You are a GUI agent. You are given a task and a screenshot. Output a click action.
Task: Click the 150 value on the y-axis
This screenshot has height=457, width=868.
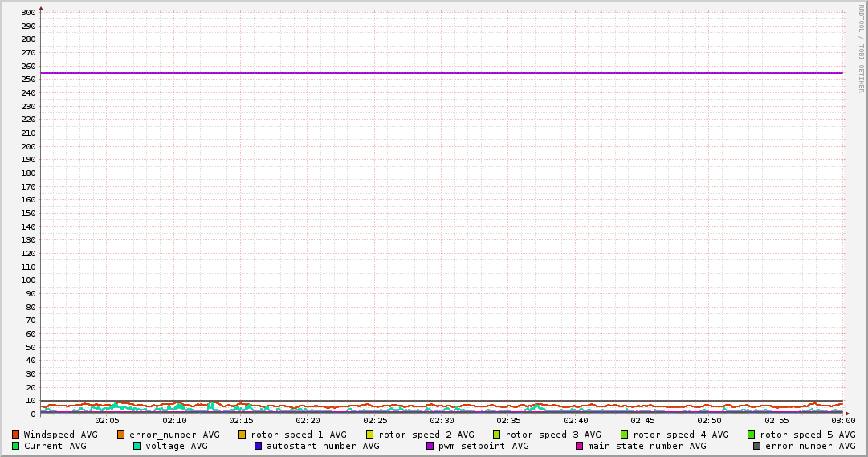click(29, 214)
